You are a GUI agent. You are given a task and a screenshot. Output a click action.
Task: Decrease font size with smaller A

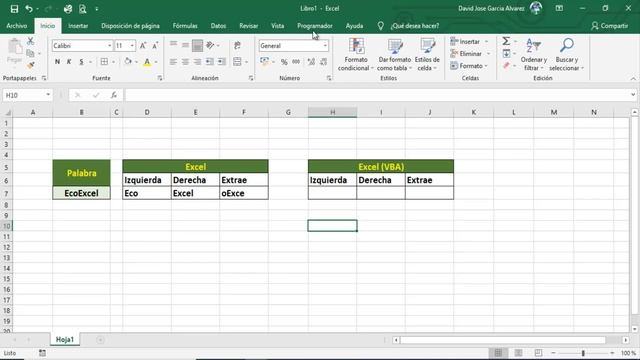(x=155, y=46)
